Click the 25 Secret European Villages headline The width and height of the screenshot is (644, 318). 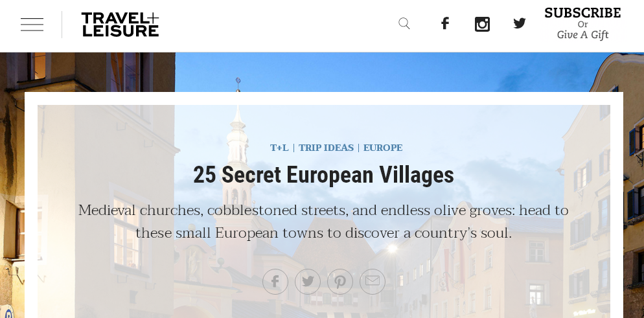pyautogui.click(x=324, y=175)
